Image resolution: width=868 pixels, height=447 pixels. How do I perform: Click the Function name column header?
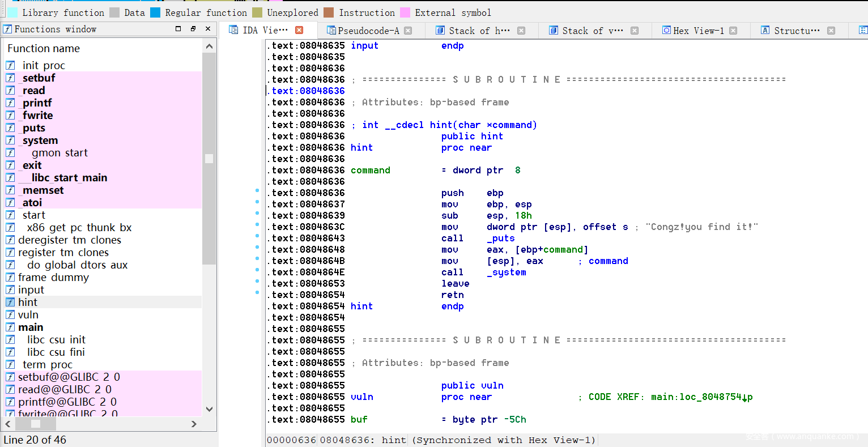[44, 49]
